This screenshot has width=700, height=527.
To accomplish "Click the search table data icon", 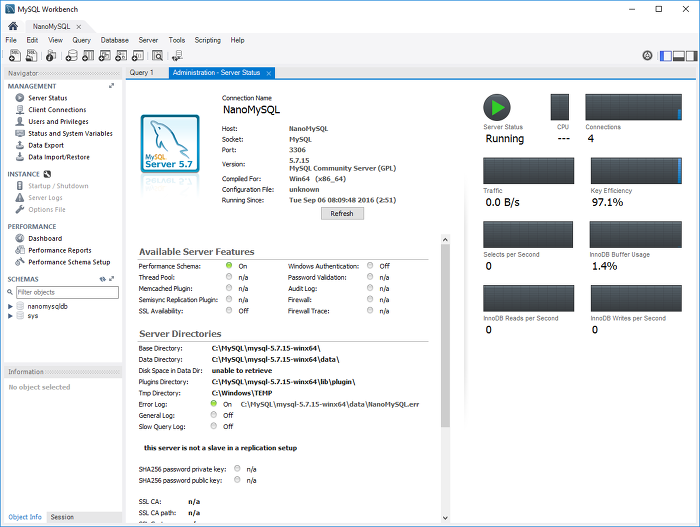I will (157, 55).
